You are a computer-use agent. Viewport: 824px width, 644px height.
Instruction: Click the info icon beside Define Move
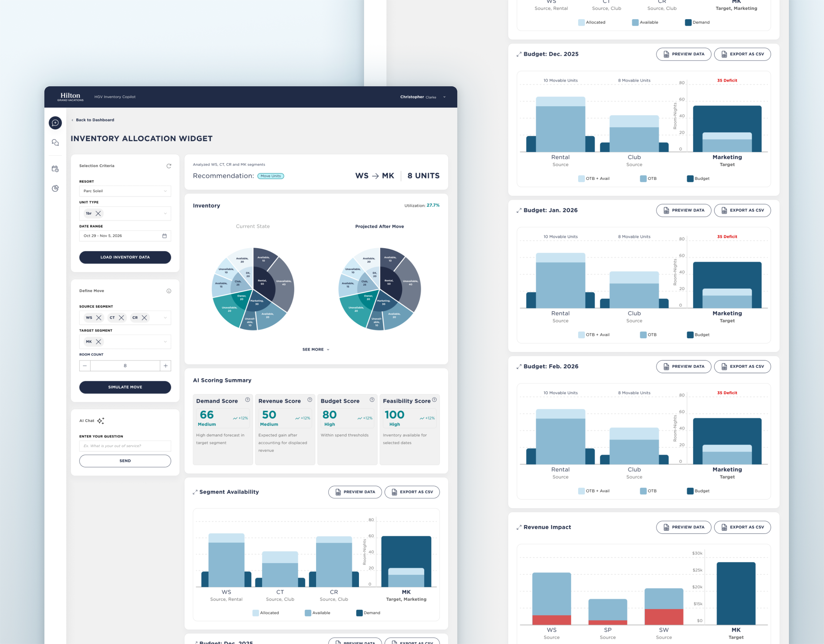[x=169, y=291]
